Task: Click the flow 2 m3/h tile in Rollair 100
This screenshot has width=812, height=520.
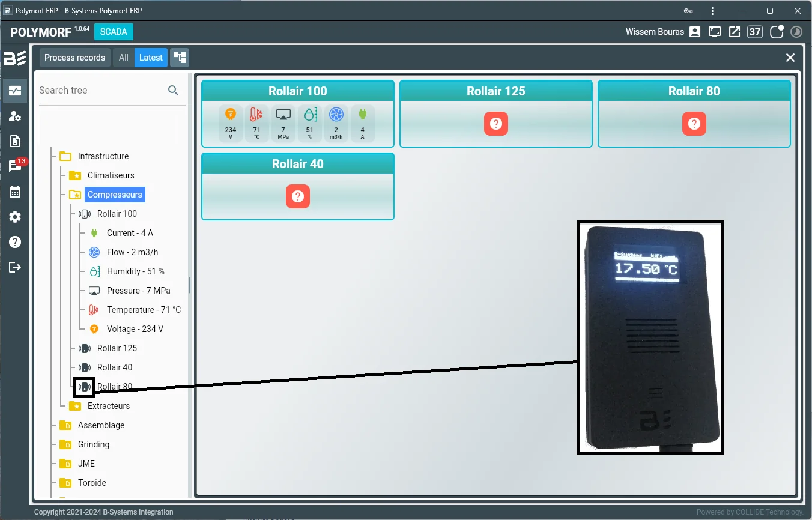Action: [x=336, y=124]
